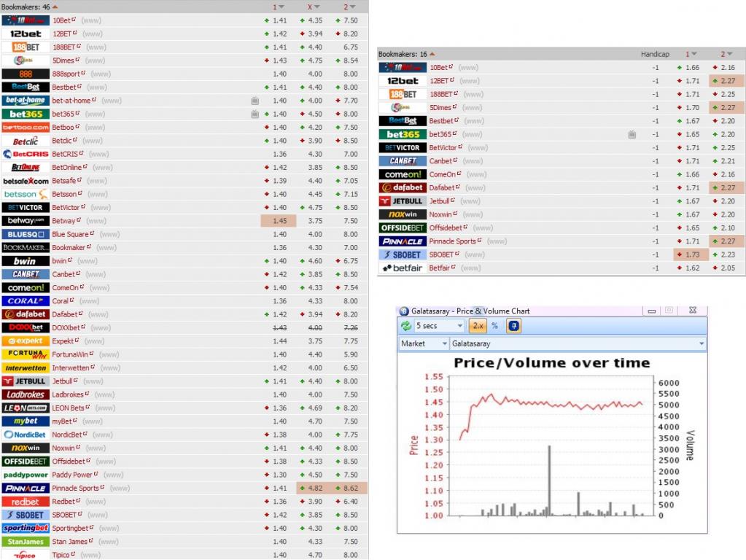The image size is (746, 560).
Task: Click the betway logo
Action: 26,221
